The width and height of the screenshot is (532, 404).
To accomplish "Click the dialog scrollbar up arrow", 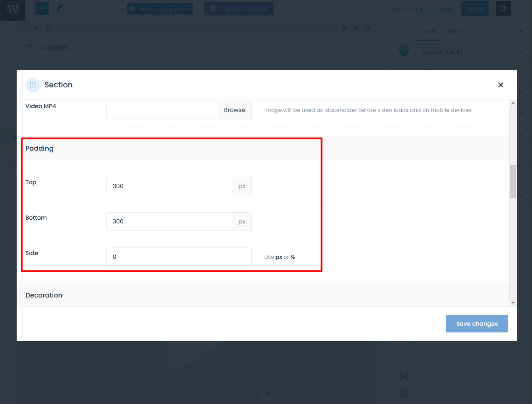I will (x=513, y=103).
